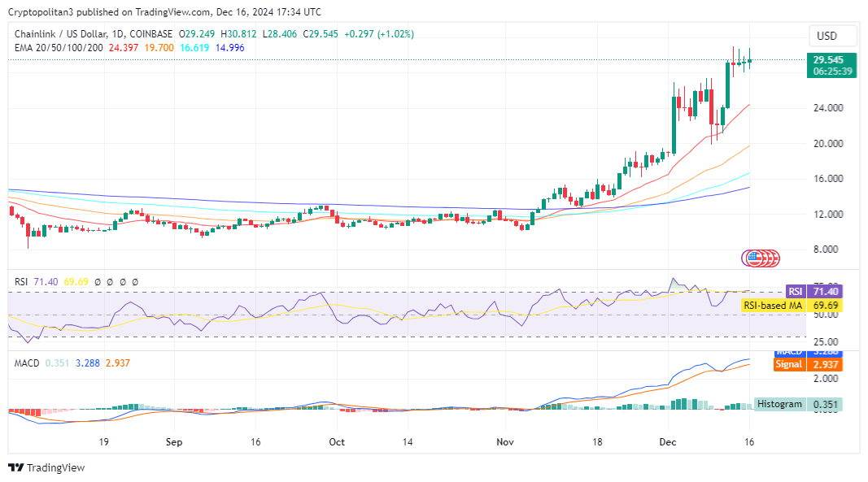868x482 pixels.
Task: Click the change value +0.297 (+1.02%)
Action: 379,34
